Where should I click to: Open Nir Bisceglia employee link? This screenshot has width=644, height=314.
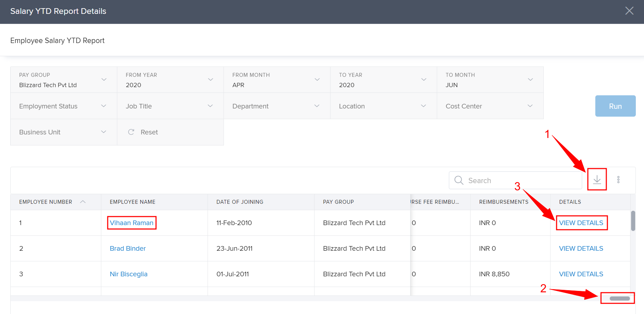point(128,274)
